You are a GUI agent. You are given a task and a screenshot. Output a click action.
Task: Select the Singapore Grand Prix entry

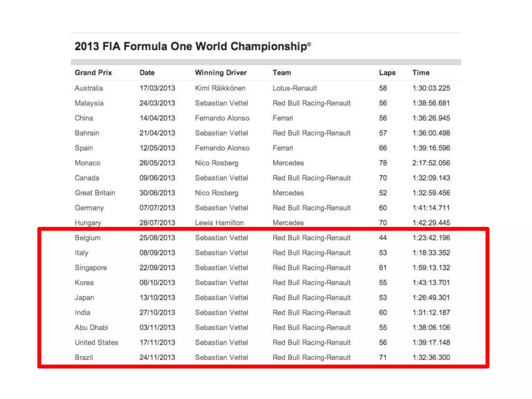[x=91, y=268]
